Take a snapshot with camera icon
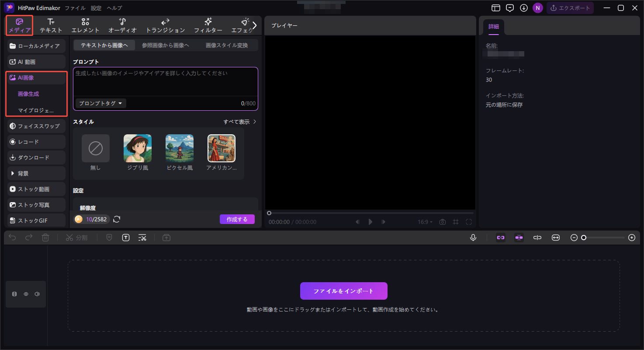Viewport: 644px width, 350px height. (x=443, y=222)
